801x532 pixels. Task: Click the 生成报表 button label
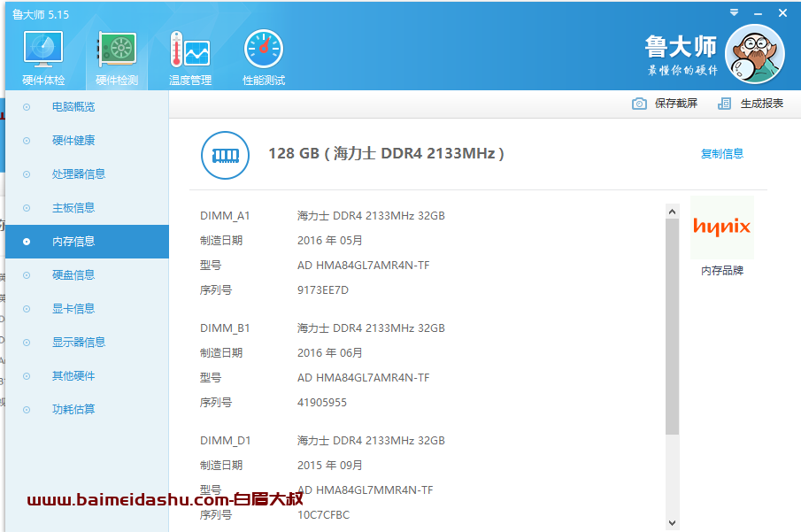pos(762,104)
